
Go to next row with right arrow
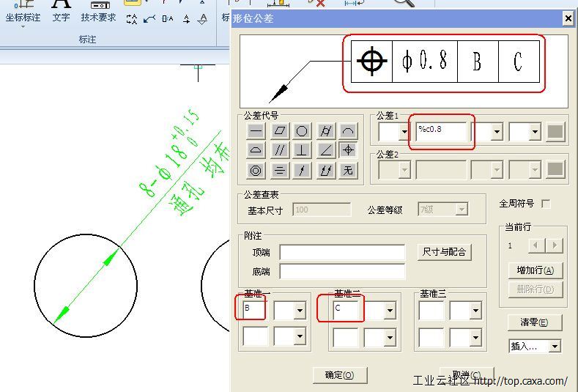(555, 245)
